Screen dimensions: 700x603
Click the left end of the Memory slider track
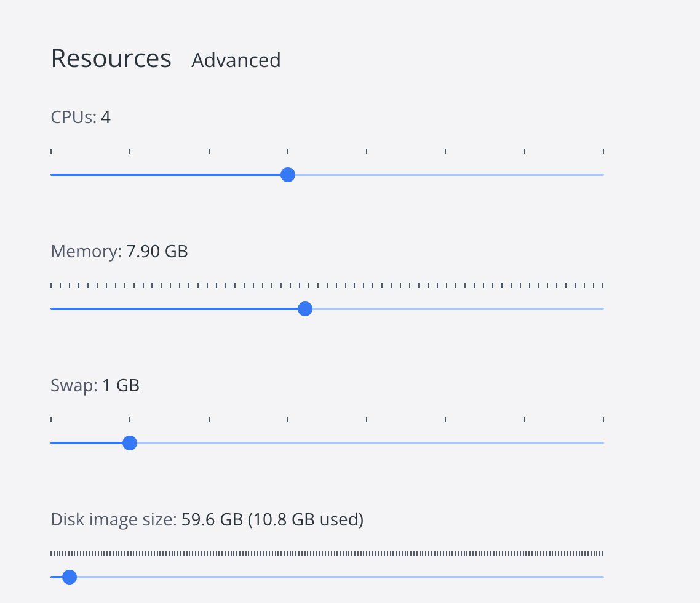tap(52, 309)
